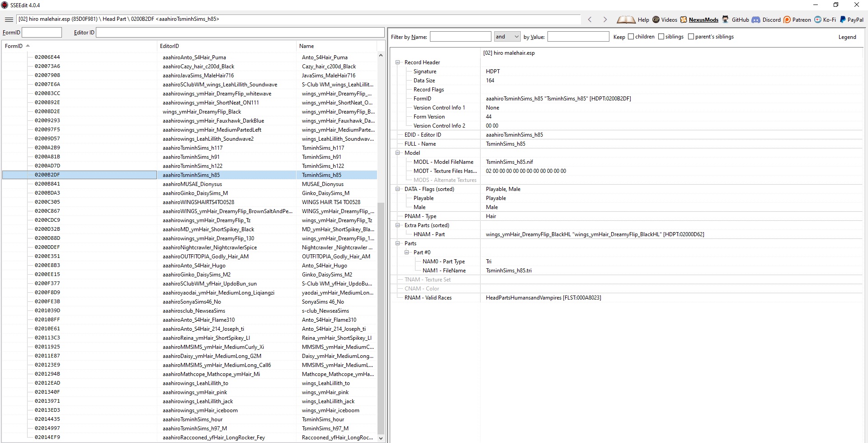Image resolution: width=868 pixels, height=443 pixels.
Task: Open the Help link
Action: pos(643,20)
